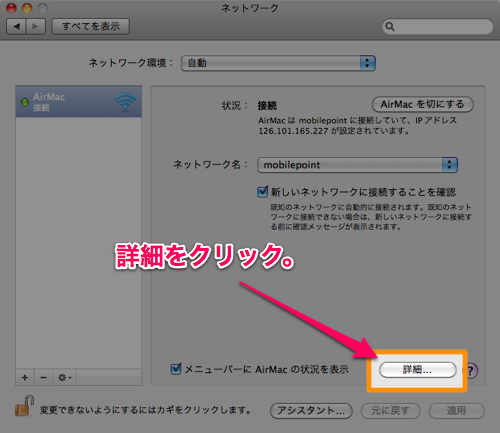Click the AirMac Wi-Fi signal icon
500x433 pixels.
pyautogui.click(x=125, y=101)
